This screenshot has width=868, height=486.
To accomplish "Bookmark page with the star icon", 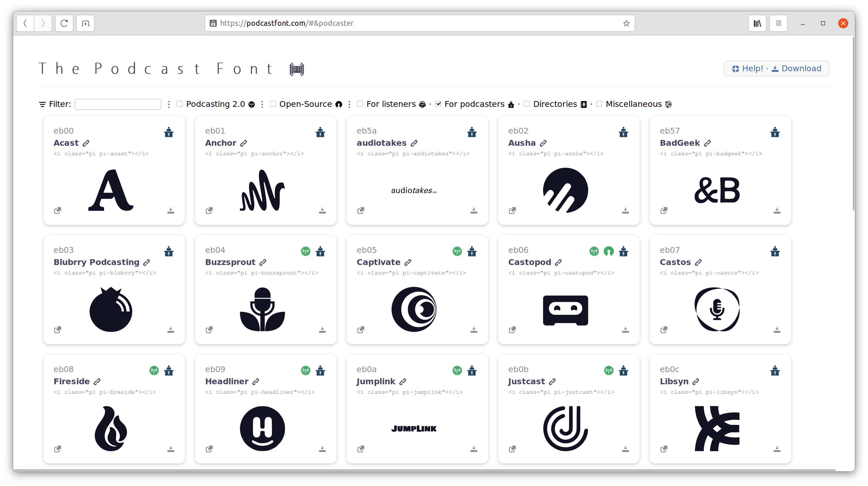I will pyautogui.click(x=626, y=23).
